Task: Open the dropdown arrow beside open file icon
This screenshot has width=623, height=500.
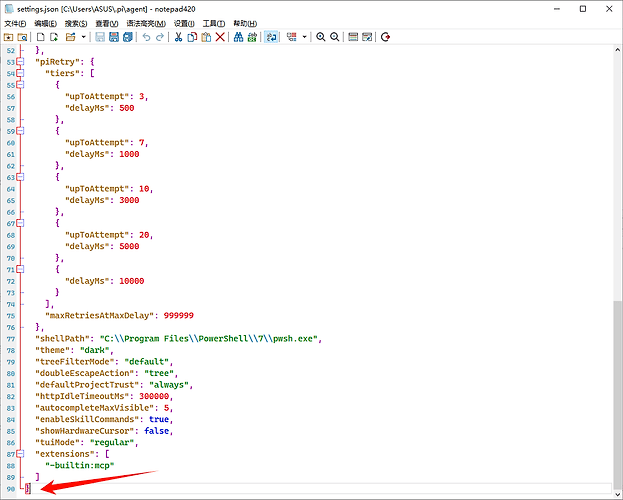Action: click(x=83, y=37)
